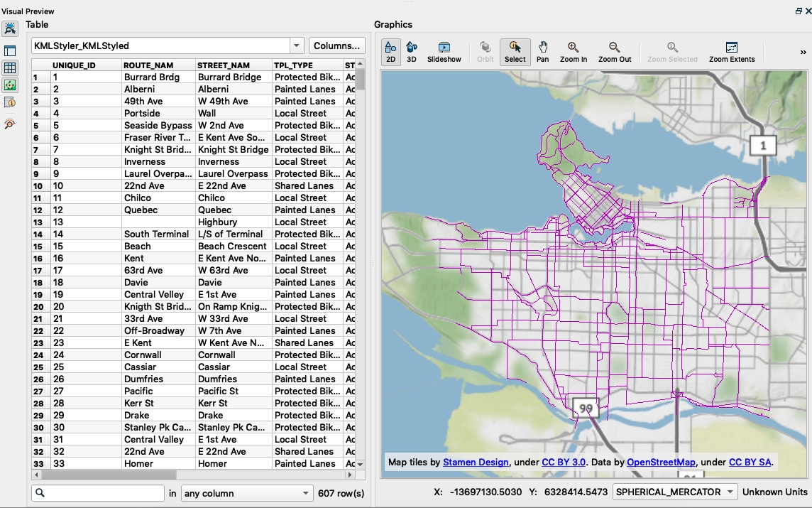
Task: Click the Zoom Out tool
Action: [x=615, y=52]
